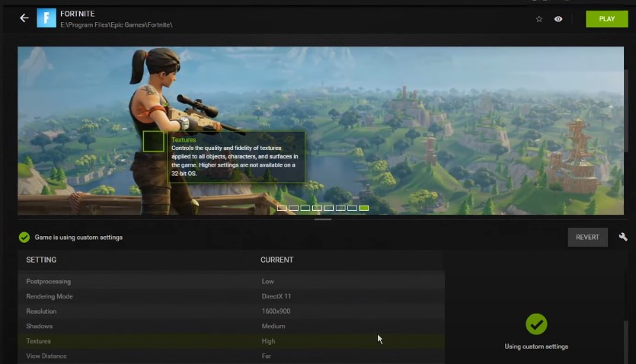Click the green checkmark beside custom settings status
The width and height of the screenshot is (636, 364).
tap(24, 238)
